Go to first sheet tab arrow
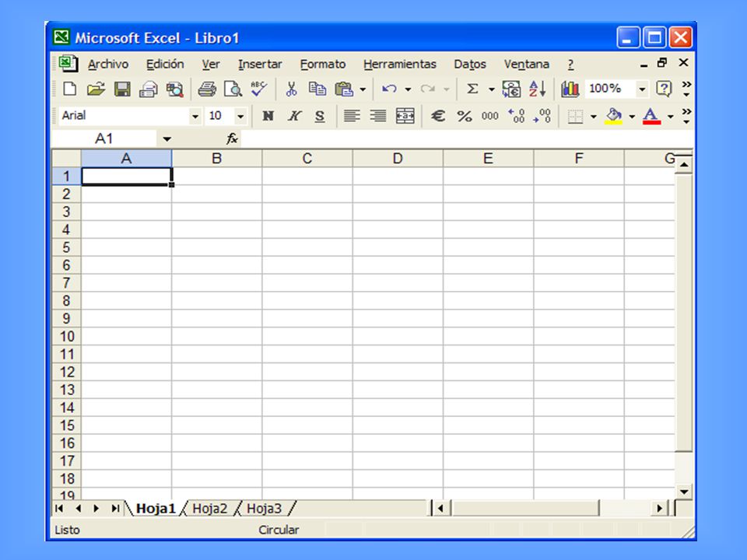This screenshot has width=747, height=560. [59, 509]
